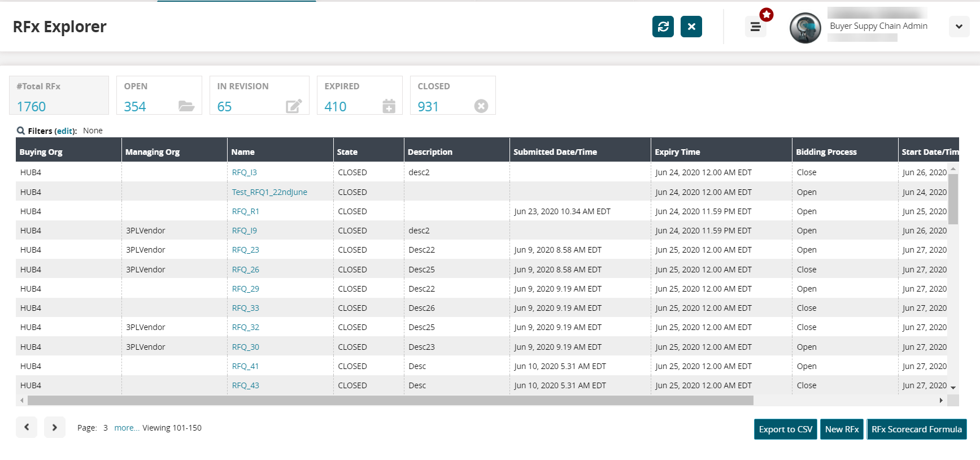The image size is (980, 460).
Task: Open the hamburger menu with notification badge
Action: tap(755, 27)
